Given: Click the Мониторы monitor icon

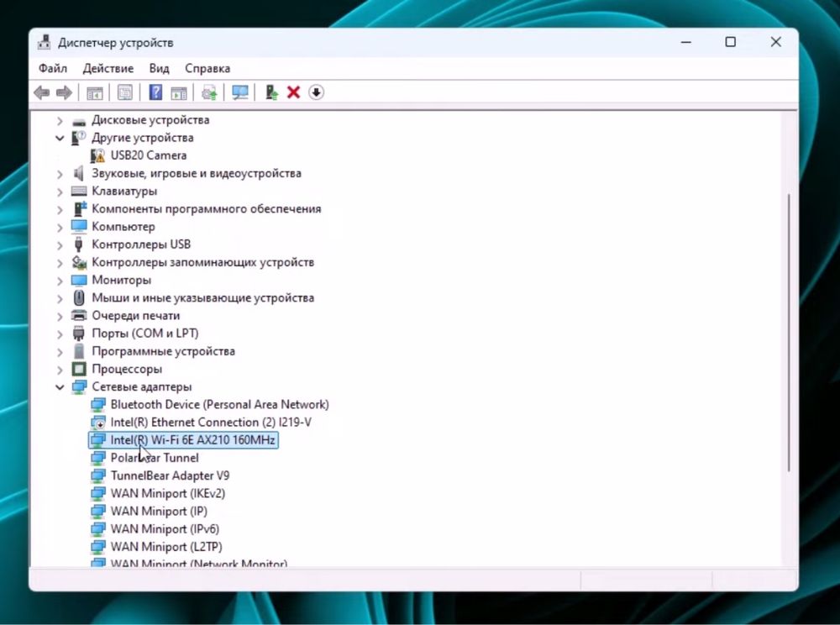Looking at the screenshot, I should point(79,280).
